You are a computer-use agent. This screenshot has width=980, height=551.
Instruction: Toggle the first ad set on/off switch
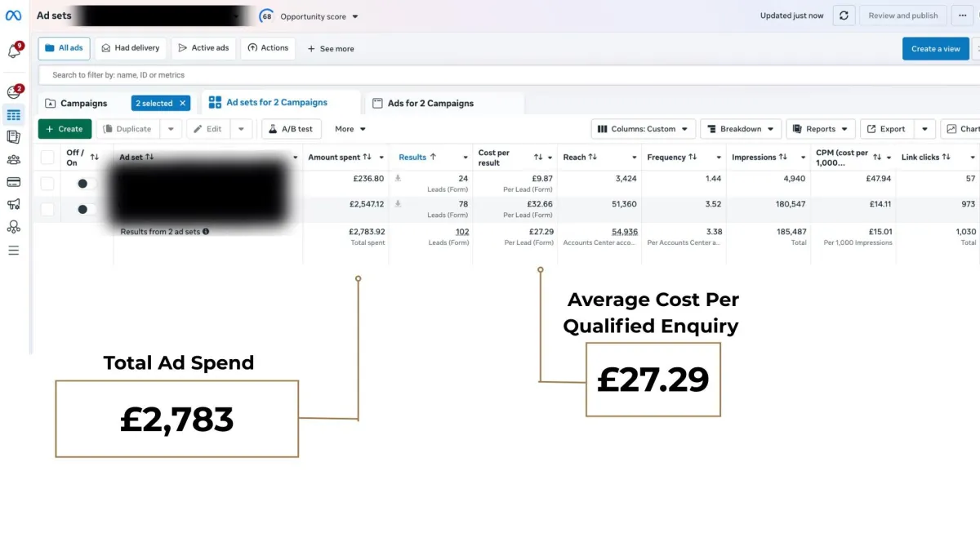pyautogui.click(x=86, y=184)
